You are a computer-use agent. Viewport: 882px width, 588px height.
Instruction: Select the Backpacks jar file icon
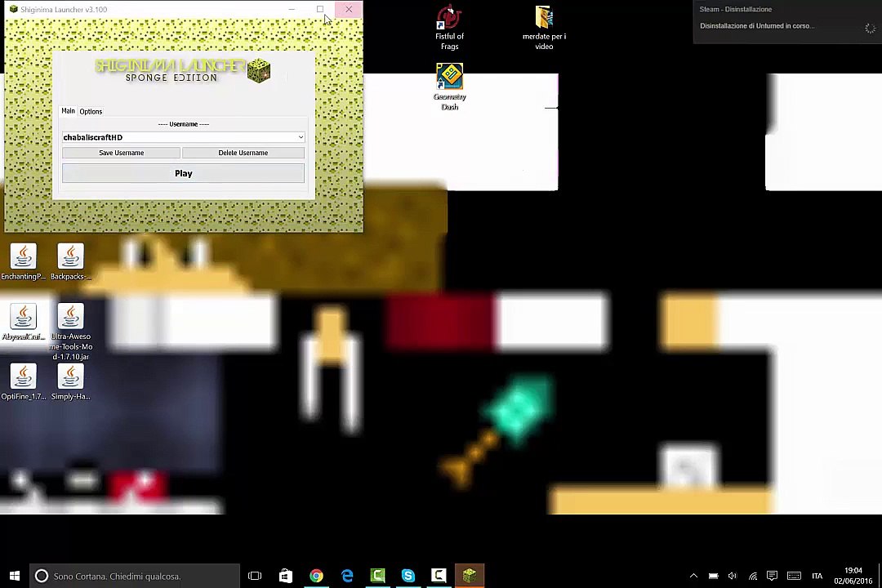[70, 261]
